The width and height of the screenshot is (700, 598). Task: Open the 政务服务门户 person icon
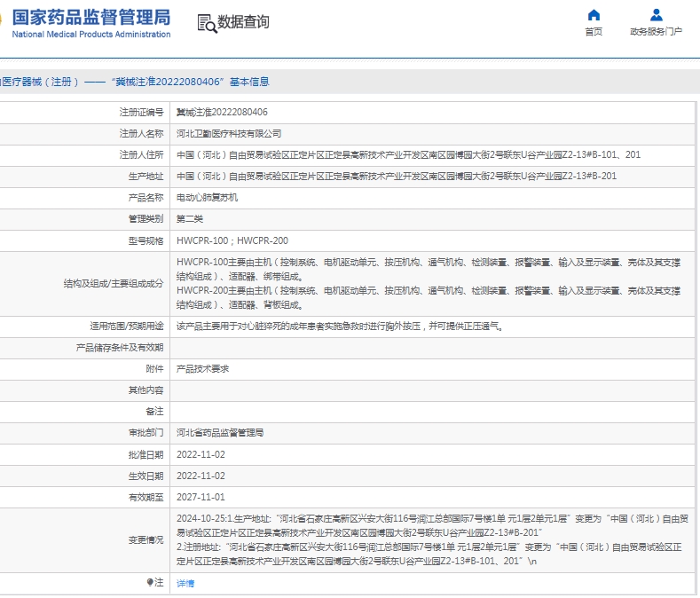coord(656,15)
